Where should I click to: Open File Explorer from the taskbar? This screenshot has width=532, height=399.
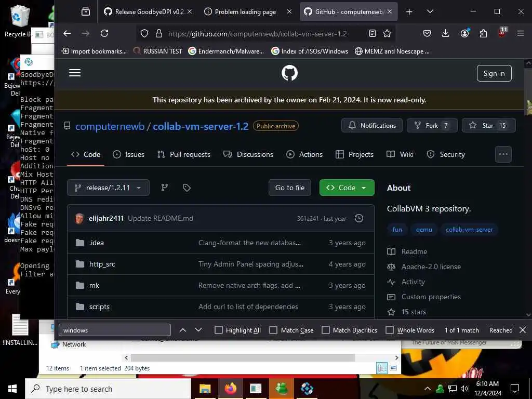pos(205,389)
